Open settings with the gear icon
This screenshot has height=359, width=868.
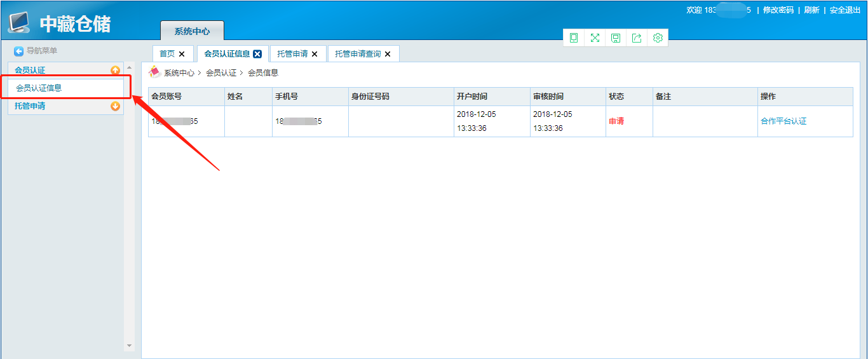658,38
